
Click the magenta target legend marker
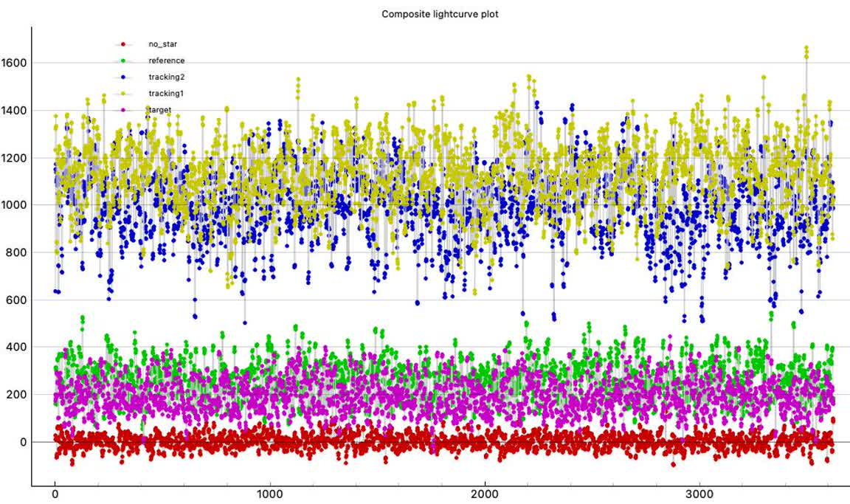[x=123, y=109]
